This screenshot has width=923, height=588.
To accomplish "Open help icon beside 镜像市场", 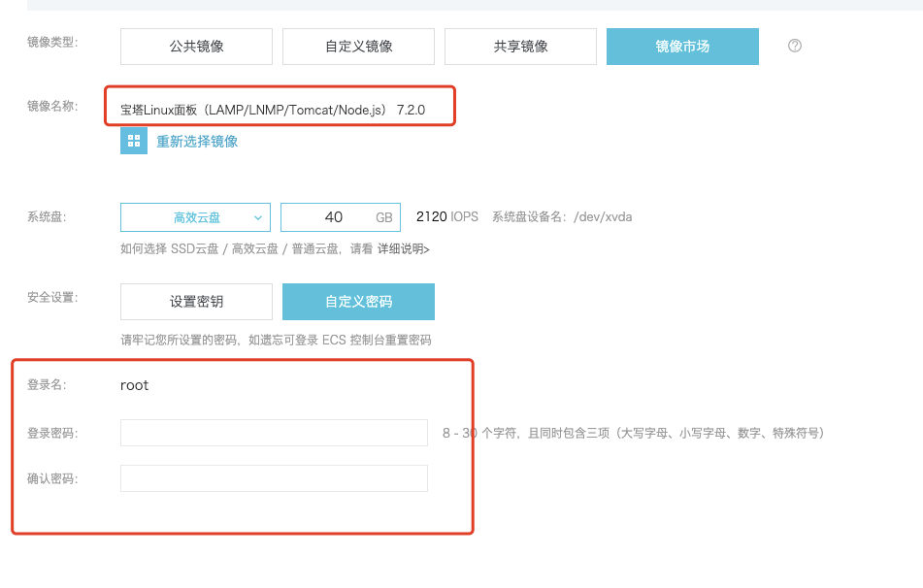I will pos(795,46).
